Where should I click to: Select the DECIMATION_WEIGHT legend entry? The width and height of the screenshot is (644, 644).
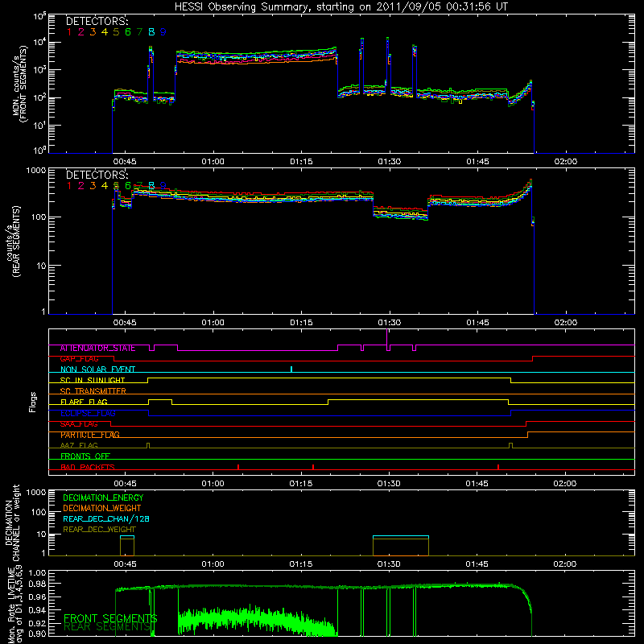click(102, 508)
